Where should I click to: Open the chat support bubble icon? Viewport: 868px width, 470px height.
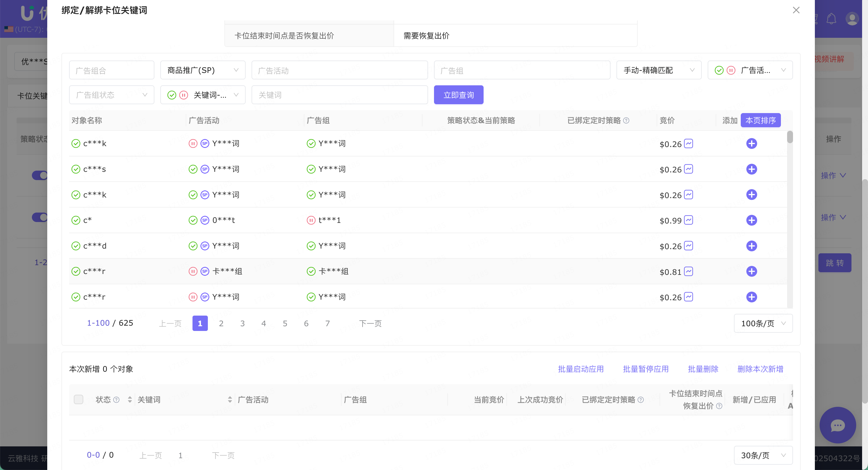point(838,425)
